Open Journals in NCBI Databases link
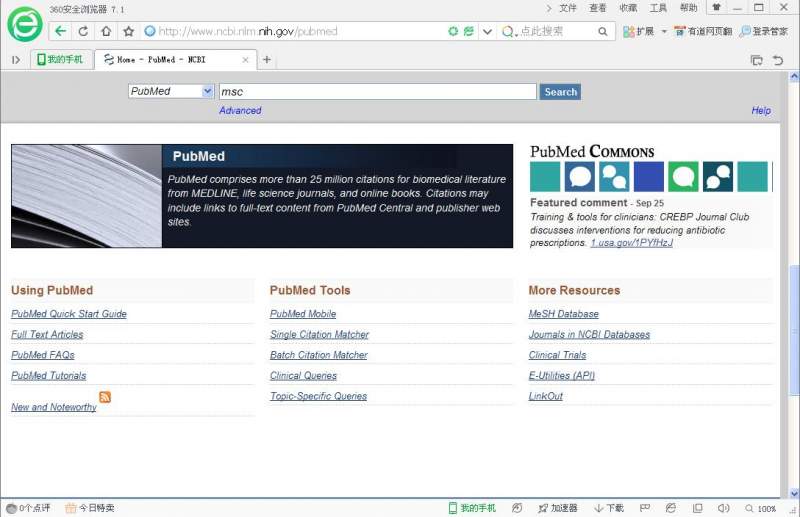The height and width of the screenshot is (517, 800). 589,335
